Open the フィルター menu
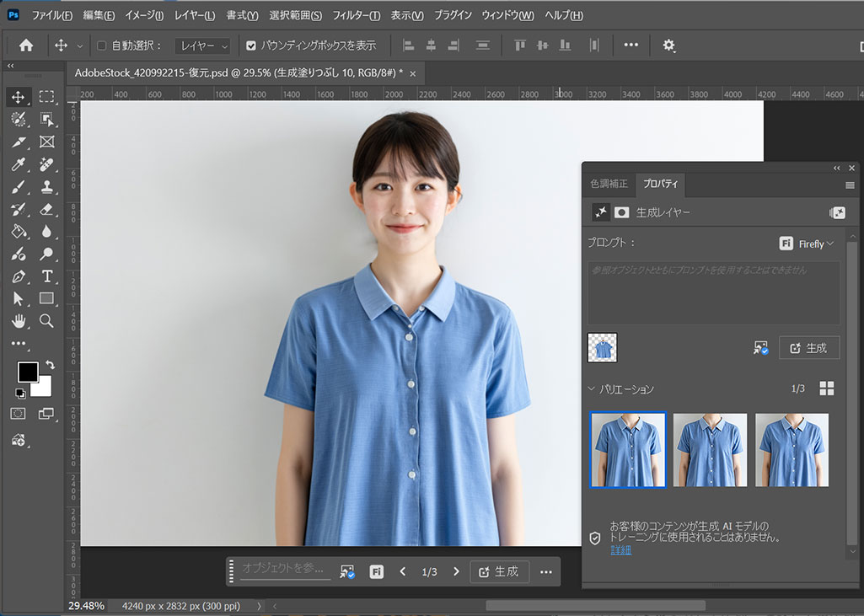 pyautogui.click(x=356, y=15)
